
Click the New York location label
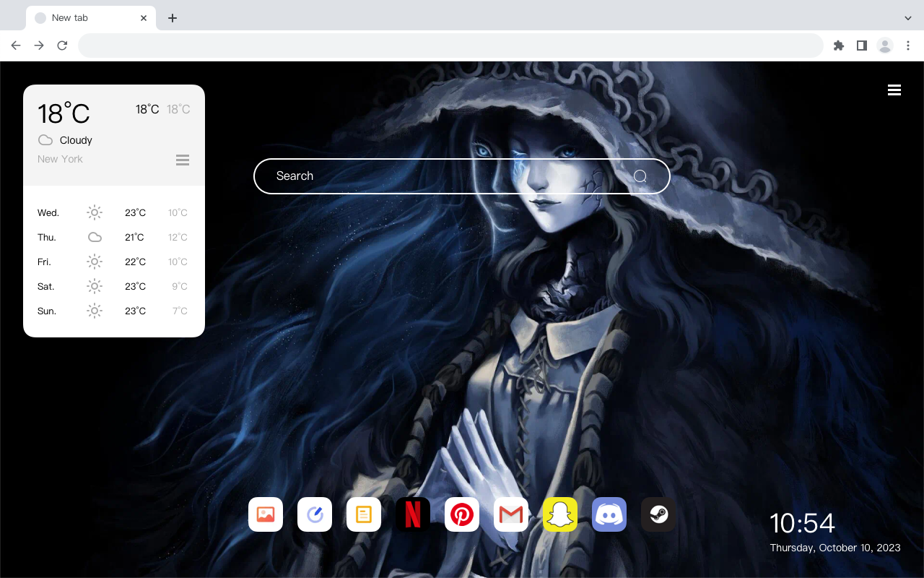tap(60, 159)
